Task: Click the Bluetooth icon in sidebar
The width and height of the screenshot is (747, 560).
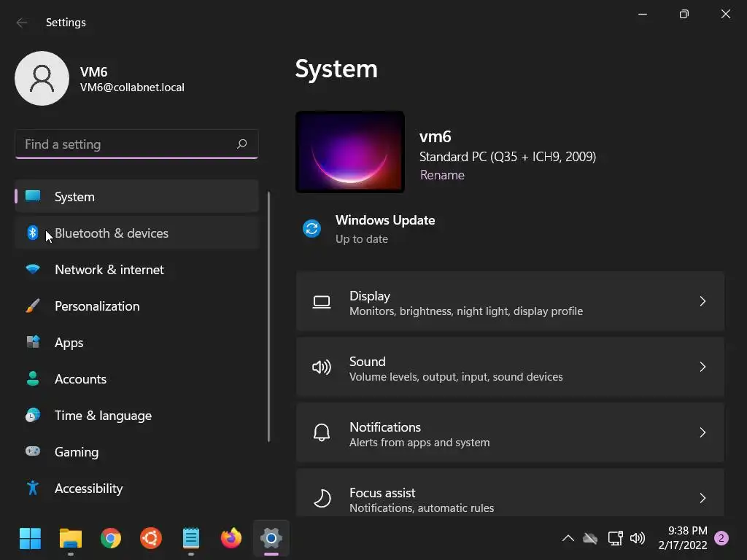Action: (x=32, y=233)
